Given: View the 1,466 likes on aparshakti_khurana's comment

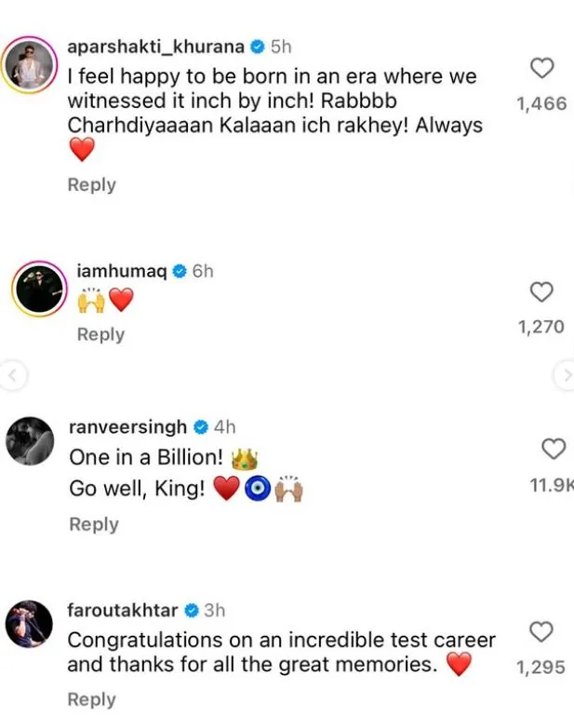Looking at the screenshot, I should (541, 103).
